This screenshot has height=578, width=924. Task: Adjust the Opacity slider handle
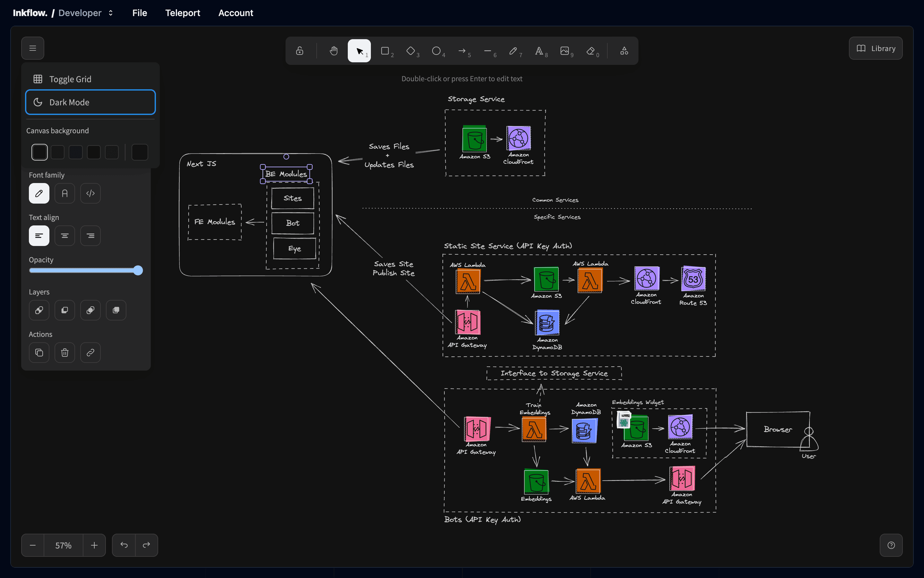coord(138,271)
